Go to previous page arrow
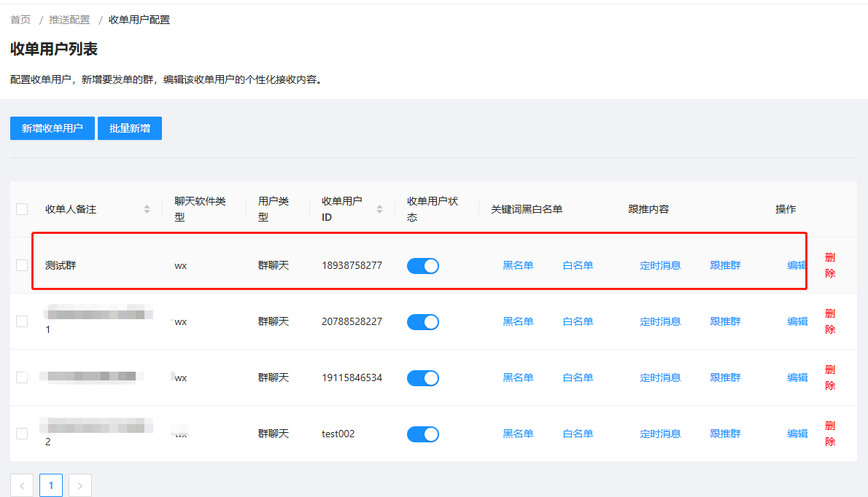 22,485
